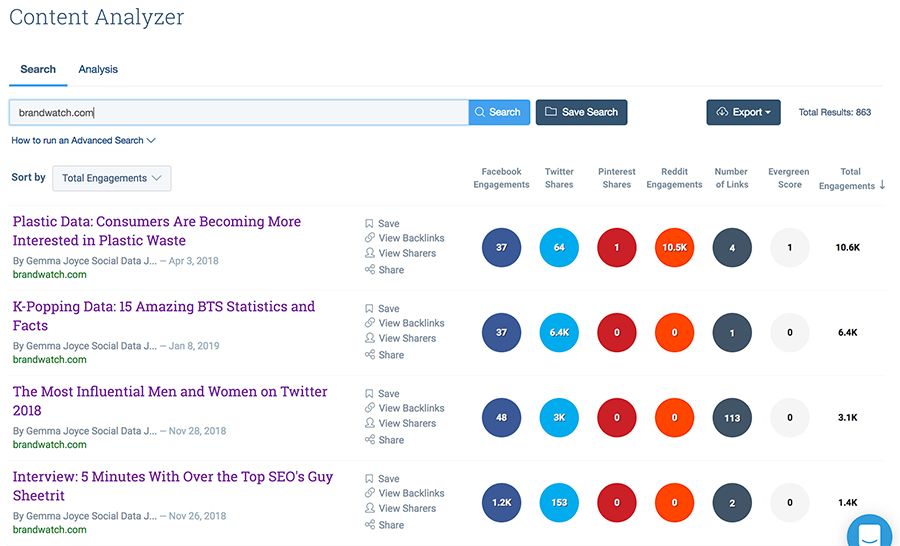Screen dimensions: 900x546
Task: Click the Twitter shares circle showing 6.4K
Action: pyautogui.click(x=559, y=333)
